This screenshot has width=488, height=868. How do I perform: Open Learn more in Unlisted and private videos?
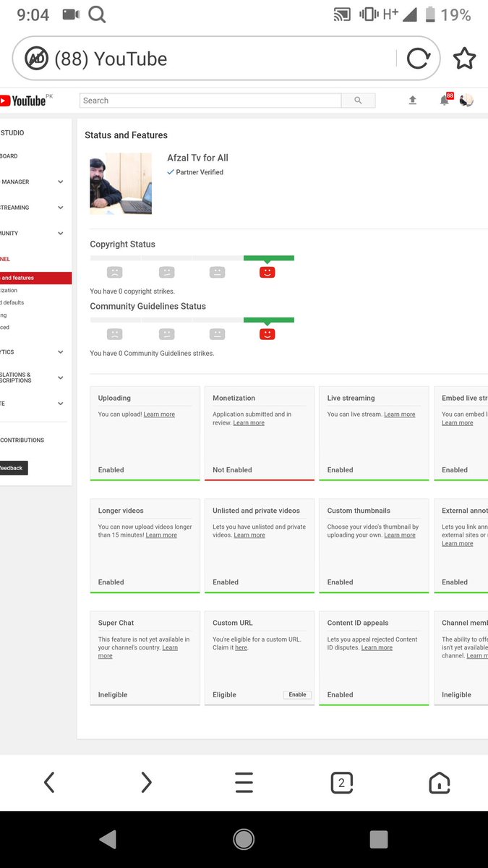pyautogui.click(x=249, y=535)
